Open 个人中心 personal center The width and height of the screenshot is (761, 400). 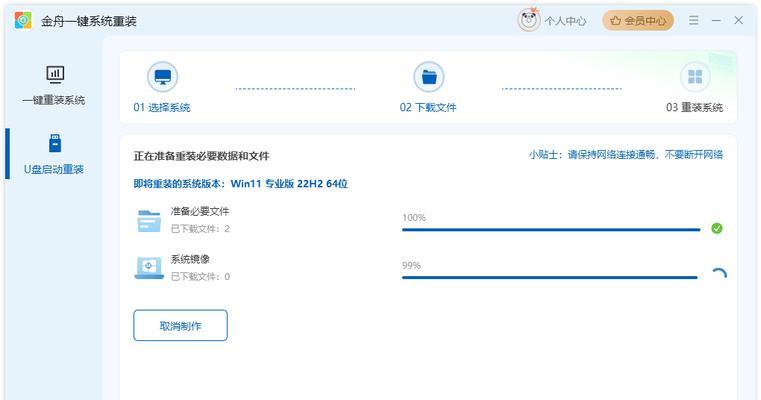pos(565,21)
